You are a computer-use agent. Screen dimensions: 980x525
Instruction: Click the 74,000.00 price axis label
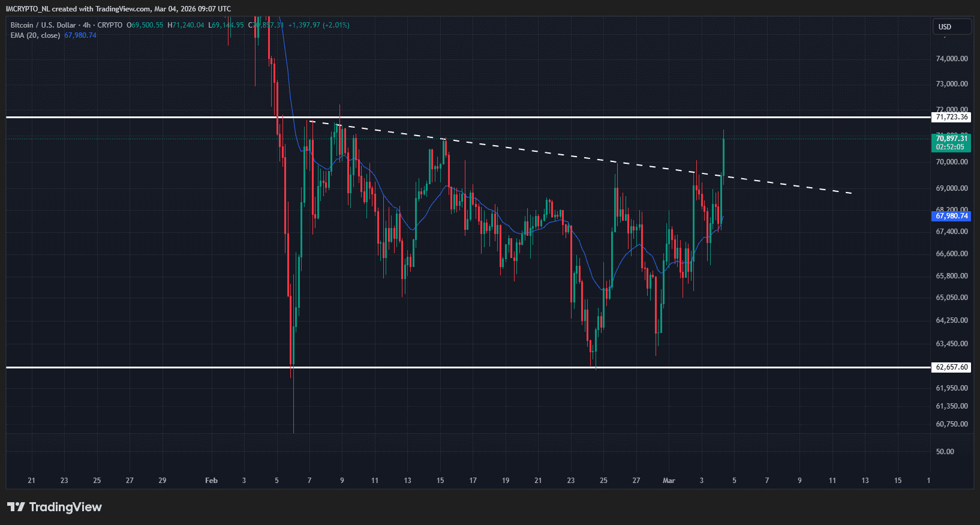(951, 59)
